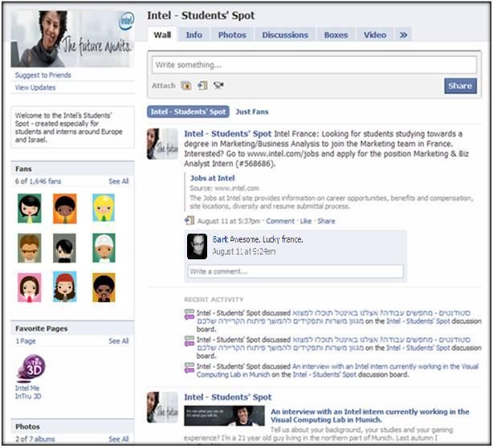The image size is (493, 448).
Task: Open blonde fan avatar on blue background
Action: click(104, 208)
